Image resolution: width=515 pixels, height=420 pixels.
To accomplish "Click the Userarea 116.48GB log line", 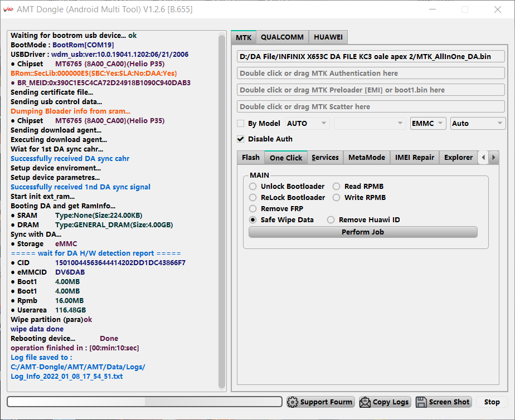I will point(48,310).
